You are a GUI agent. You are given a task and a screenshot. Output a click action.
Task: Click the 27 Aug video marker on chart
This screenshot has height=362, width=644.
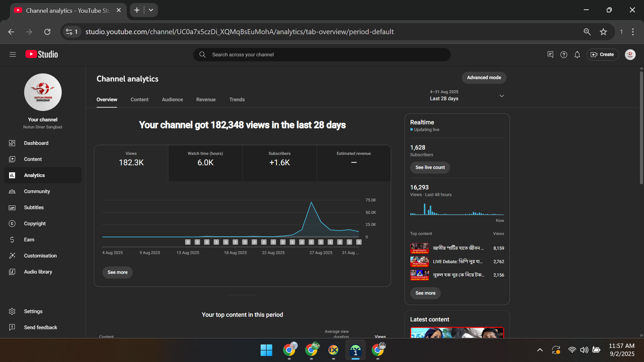pos(321,242)
